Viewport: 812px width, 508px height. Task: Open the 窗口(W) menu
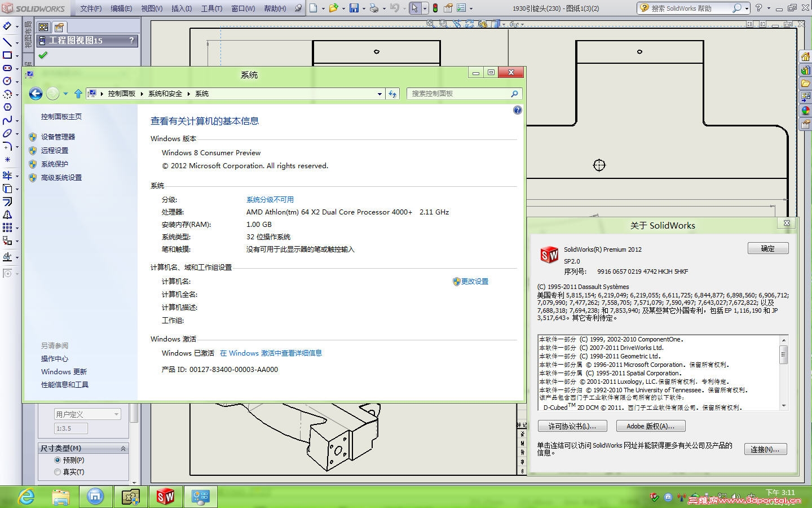pyautogui.click(x=243, y=8)
